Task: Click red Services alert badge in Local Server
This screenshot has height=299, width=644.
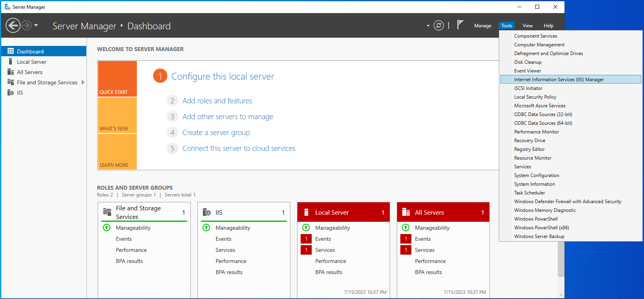Action: tap(306, 250)
